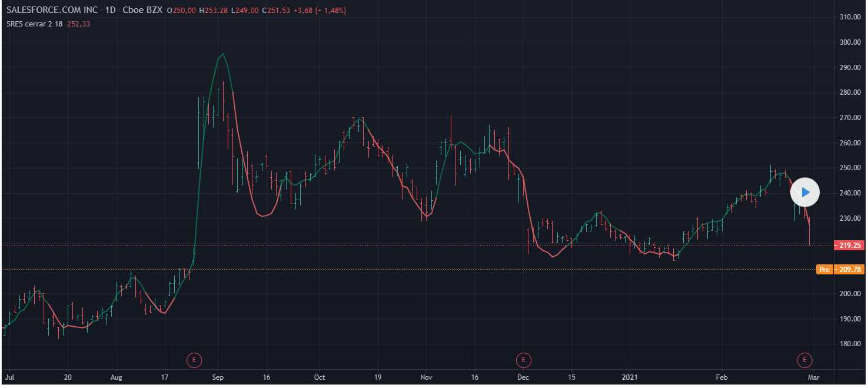Viewport: 868px width, 388px height.
Task: Click the 20 date label after Jul
Action: [68, 377]
